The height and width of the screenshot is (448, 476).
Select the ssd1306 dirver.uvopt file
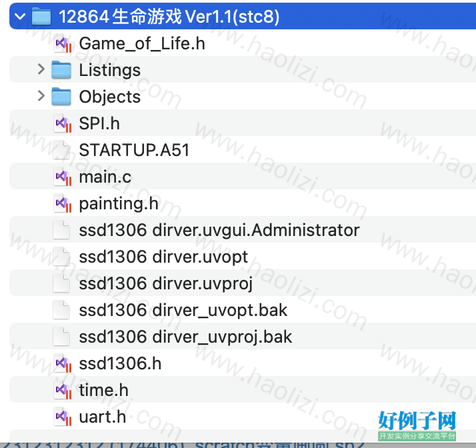(x=243, y=257)
